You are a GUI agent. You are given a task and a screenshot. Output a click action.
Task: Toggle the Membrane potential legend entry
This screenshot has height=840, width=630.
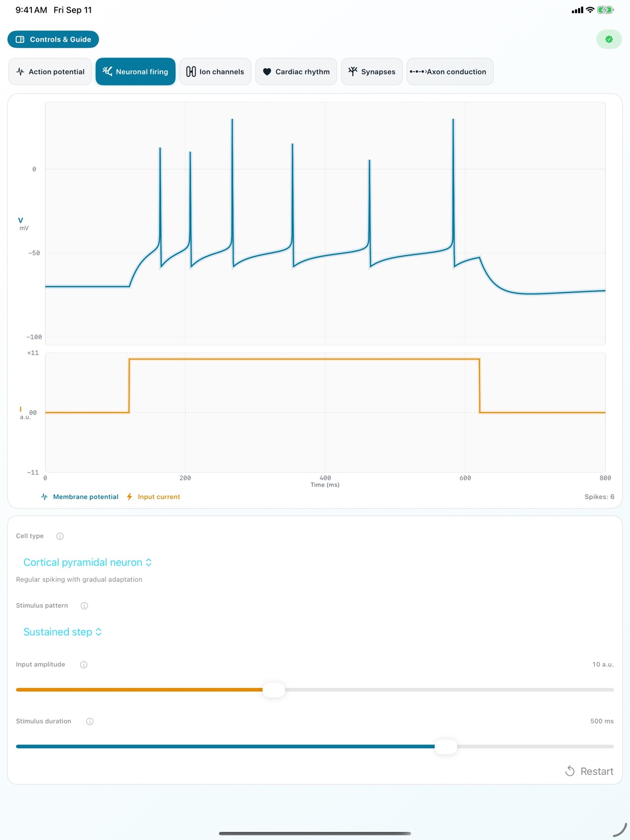click(x=80, y=497)
